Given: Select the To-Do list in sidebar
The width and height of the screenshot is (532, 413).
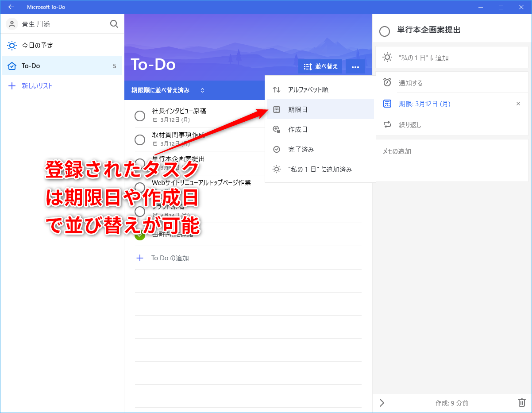Looking at the screenshot, I should pyautogui.click(x=62, y=66).
